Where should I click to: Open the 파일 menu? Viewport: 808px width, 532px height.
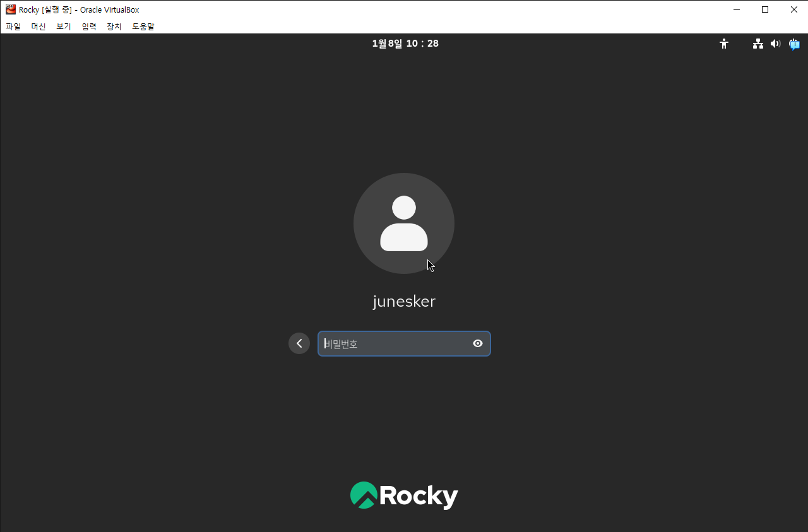tap(13, 27)
